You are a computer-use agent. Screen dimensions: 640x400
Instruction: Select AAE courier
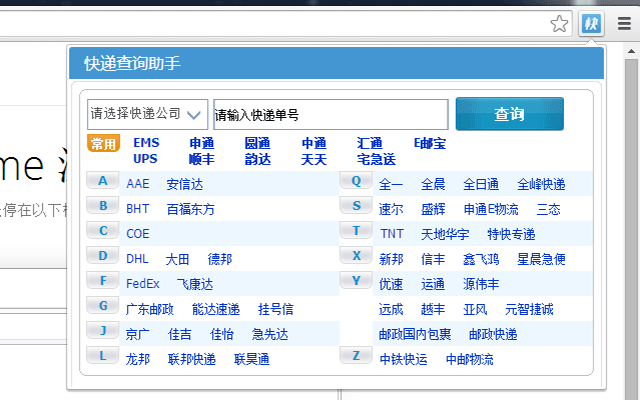(x=138, y=184)
